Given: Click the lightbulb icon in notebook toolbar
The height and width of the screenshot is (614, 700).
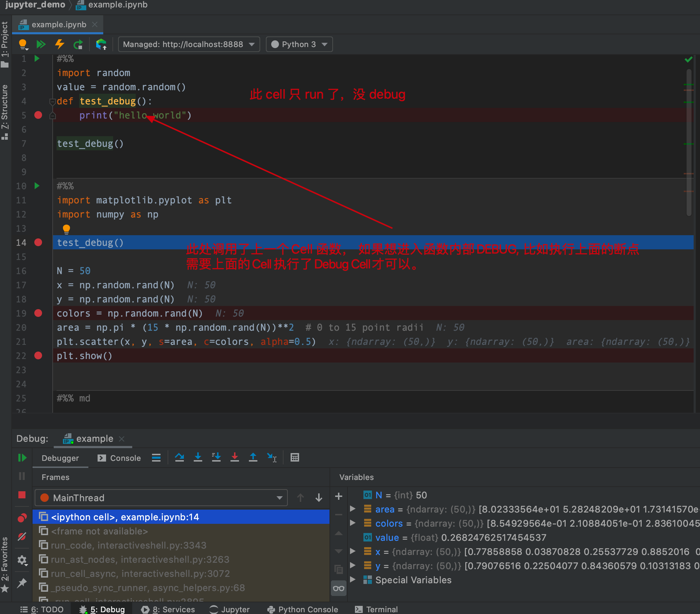Looking at the screenshot, I should [x=23, y=44].
